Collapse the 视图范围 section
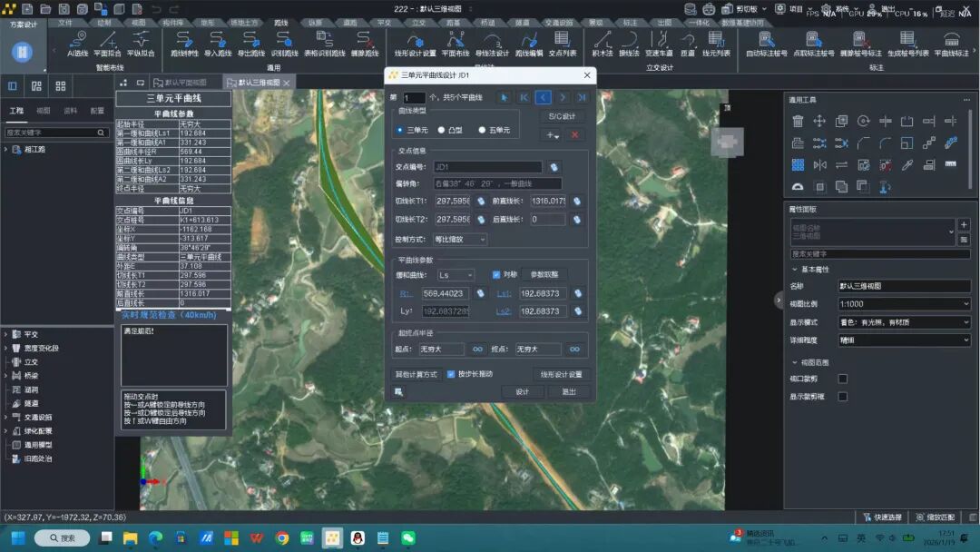 [x=794, y=362]
